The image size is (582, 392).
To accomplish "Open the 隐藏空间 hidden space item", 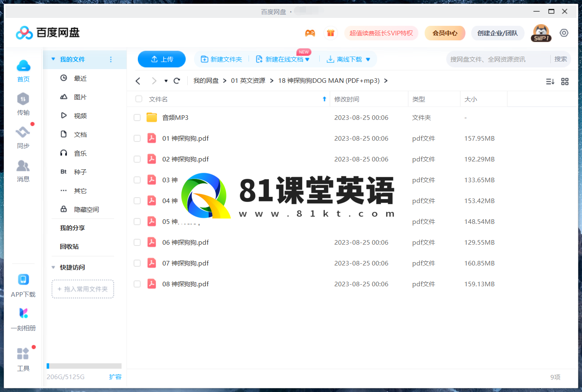I will point(87,209).
